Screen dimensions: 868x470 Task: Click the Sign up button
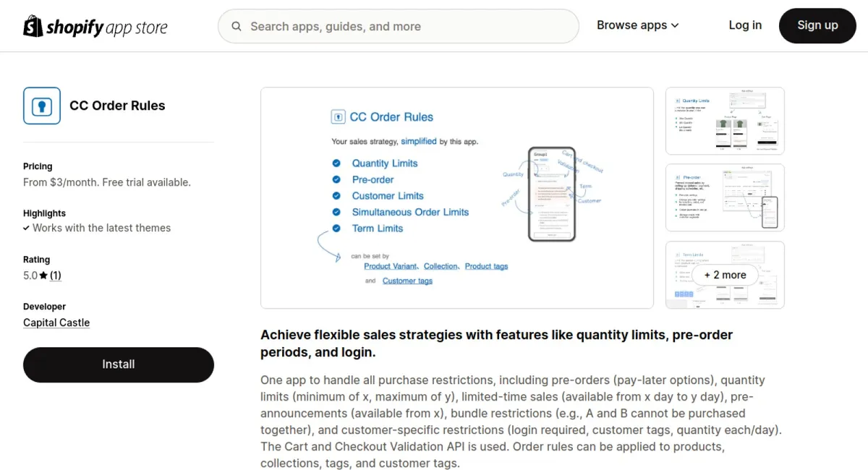point(817,26)
